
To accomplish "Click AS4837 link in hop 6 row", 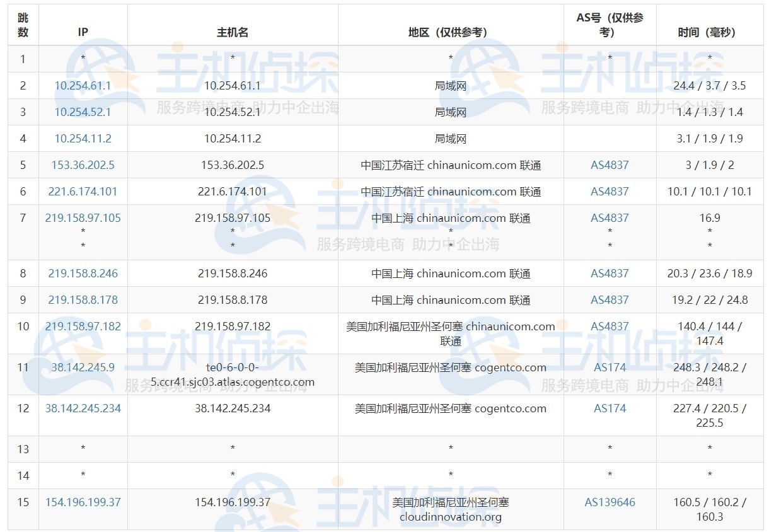I will (x=610, y=192).
